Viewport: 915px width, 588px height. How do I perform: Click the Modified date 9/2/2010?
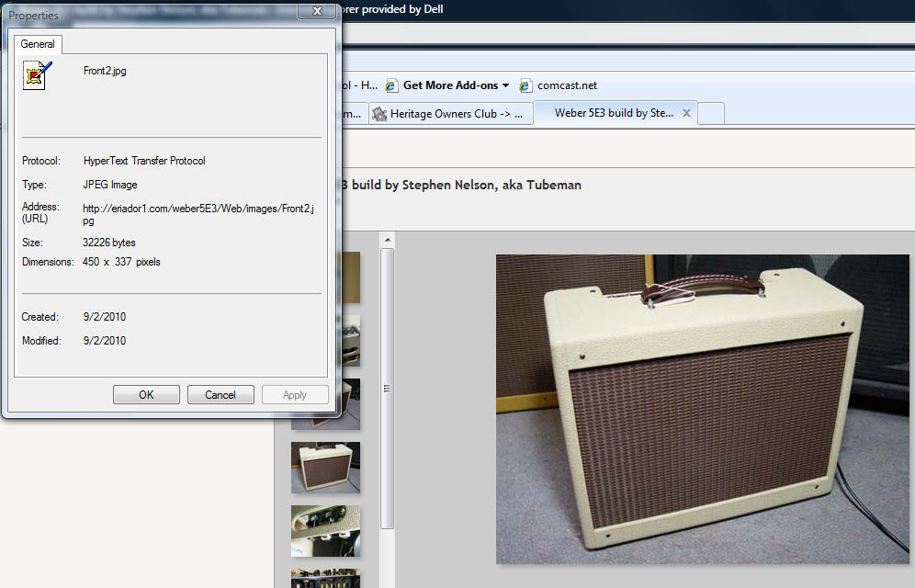105,341
